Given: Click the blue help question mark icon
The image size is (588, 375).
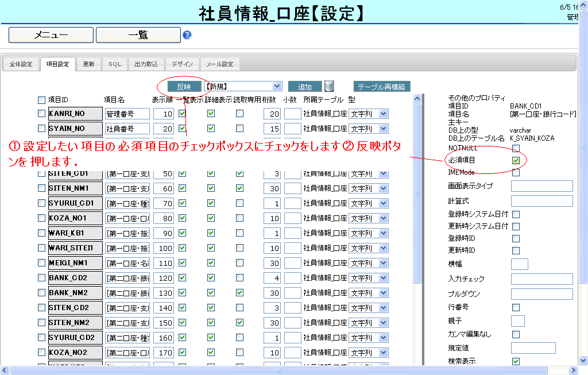Looking at the screenshot, I should point(187,35).
